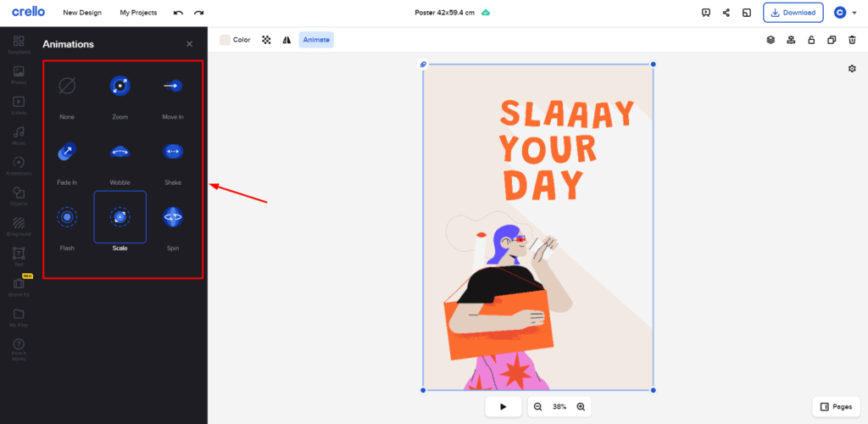Share the design
Image resolution: width=868 pixels, height=424 pixels.
click(726, 12)
